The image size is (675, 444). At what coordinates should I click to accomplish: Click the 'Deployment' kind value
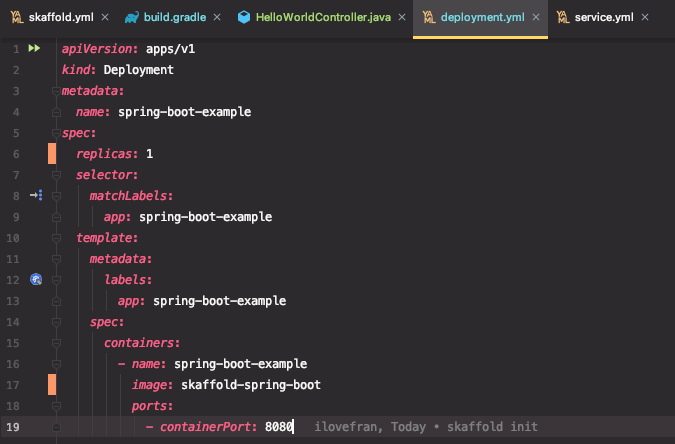tap(139, 70)
